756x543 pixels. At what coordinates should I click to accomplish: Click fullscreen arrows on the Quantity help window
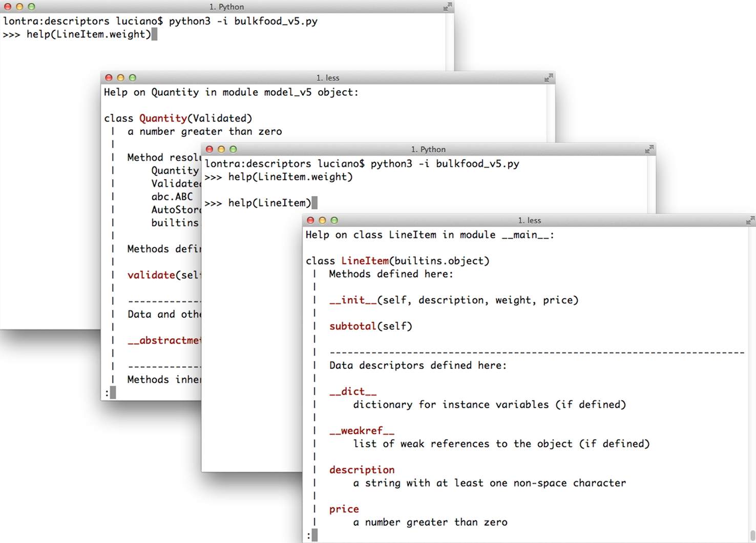549,78
